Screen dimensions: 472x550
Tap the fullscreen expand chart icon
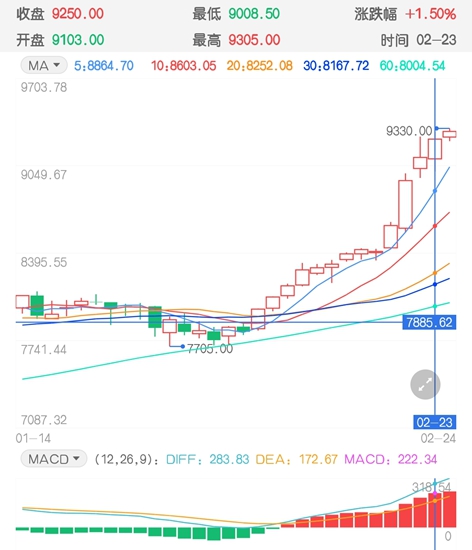[425, 385]
